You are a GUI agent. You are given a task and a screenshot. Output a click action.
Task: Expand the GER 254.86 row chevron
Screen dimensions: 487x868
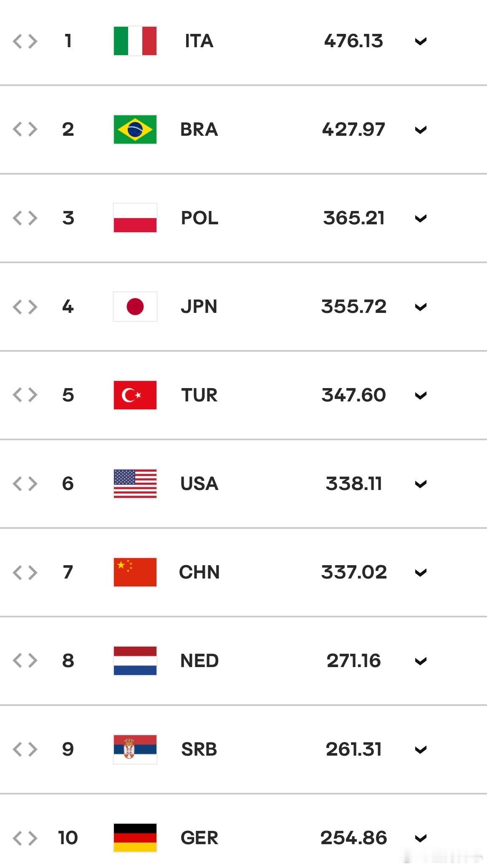[x=421, y=838]
